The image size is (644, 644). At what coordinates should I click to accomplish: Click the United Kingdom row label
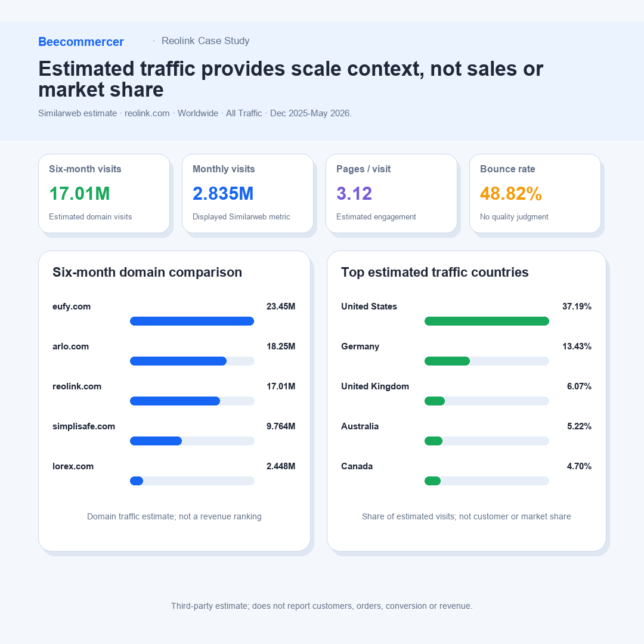point(375,386)
